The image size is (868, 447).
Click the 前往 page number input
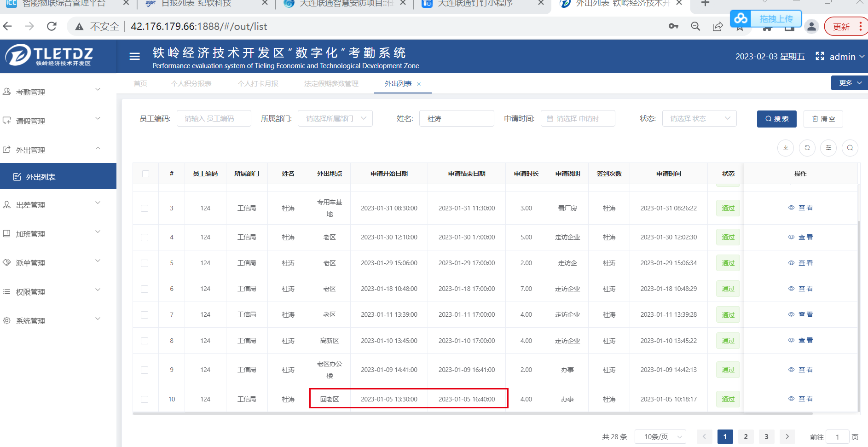click(838, 437)
